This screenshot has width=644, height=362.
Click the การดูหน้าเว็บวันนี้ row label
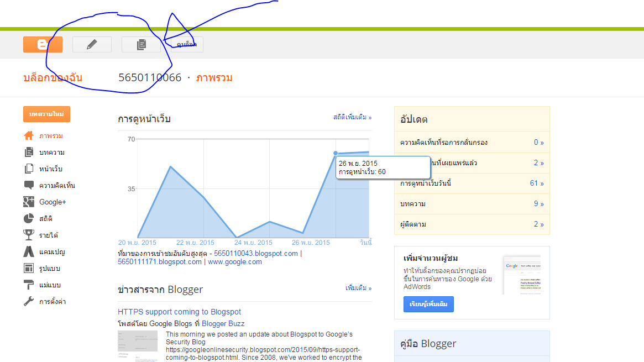click(x=426, y=183)
